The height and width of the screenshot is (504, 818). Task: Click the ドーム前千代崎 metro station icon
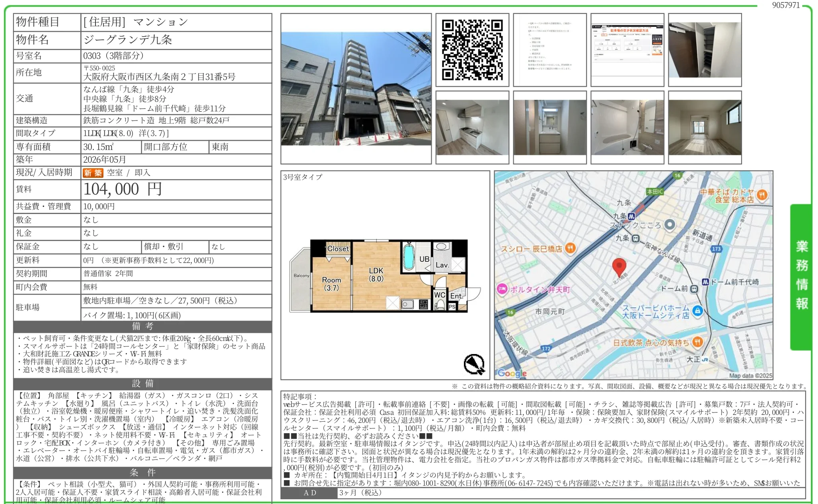[705, 282]
